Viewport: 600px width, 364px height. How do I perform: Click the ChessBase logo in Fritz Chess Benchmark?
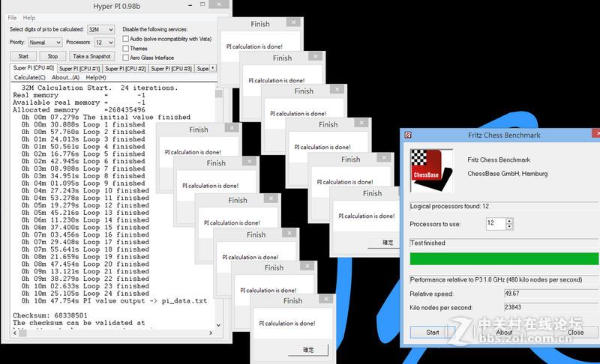[432, 170]
